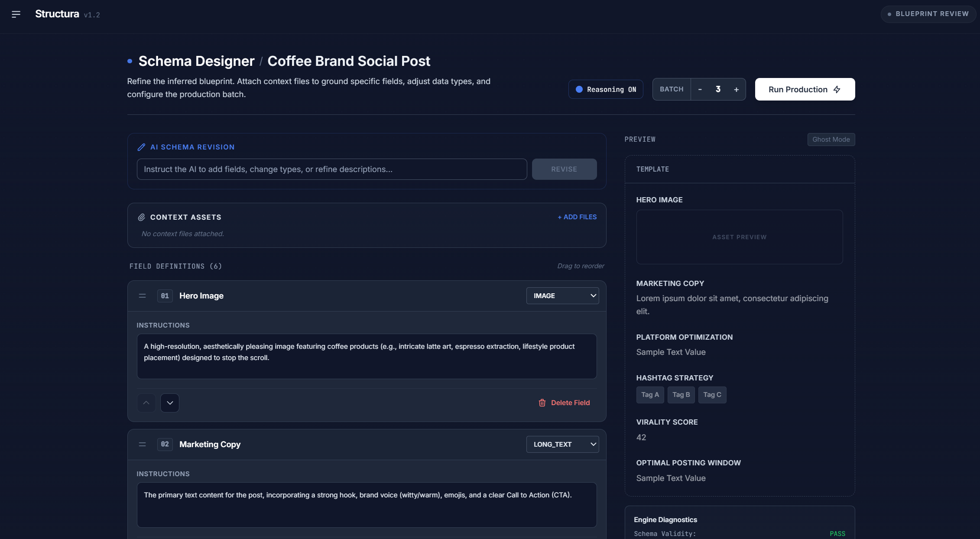Grab the drag handle of Marketing Copy field
This screenshot has height=539, width=980.
pos(142,445)
